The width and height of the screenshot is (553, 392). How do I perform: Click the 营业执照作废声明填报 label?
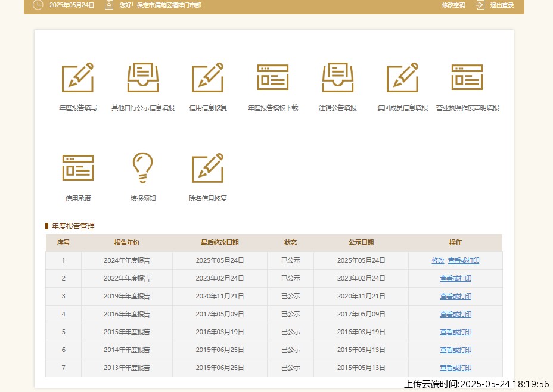click(467, 108)
